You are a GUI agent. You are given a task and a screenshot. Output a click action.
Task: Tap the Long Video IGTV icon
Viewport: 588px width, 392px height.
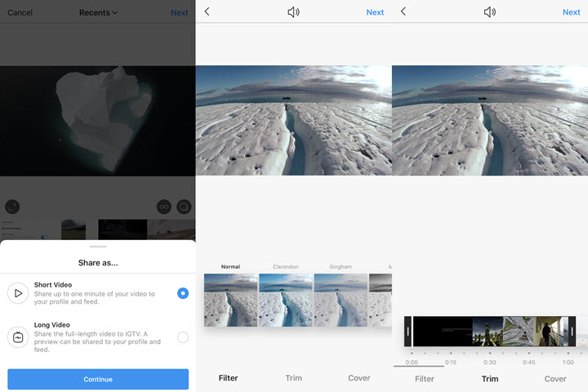pyautogui.click(x=18, y=337)
